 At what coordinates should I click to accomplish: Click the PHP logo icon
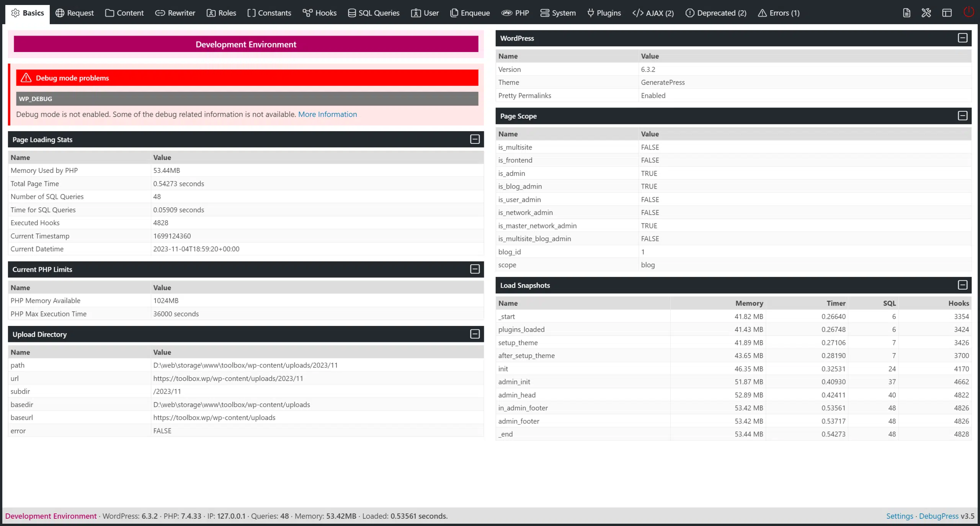[507, 13]
